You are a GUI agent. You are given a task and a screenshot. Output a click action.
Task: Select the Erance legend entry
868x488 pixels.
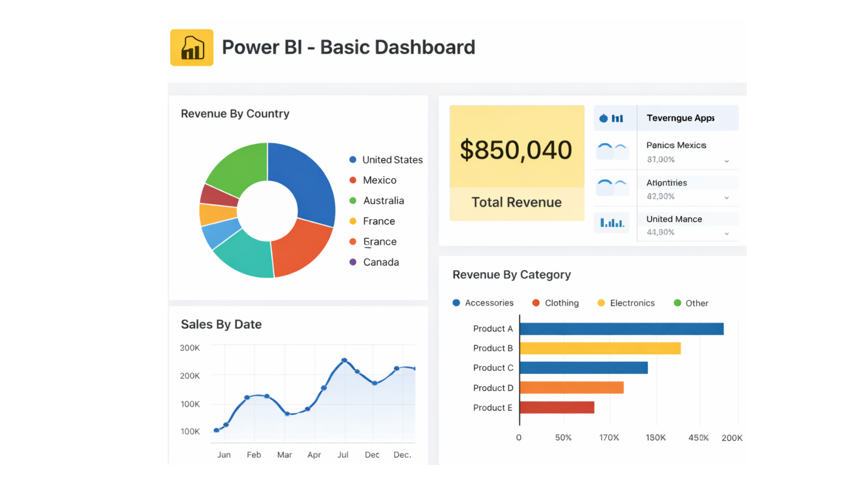click(x=373, y=242)
